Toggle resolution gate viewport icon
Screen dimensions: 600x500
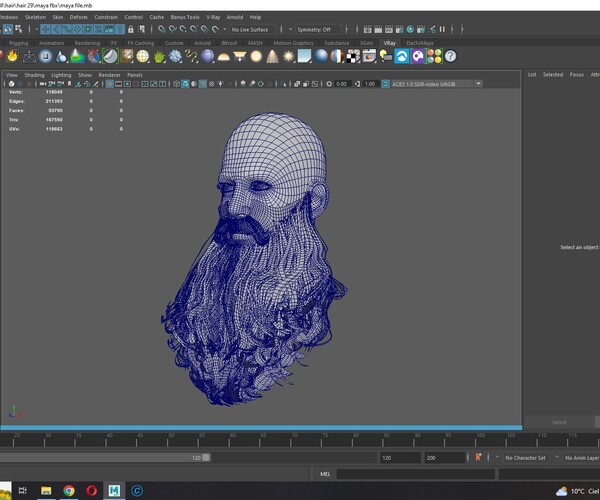coord(127,84)
